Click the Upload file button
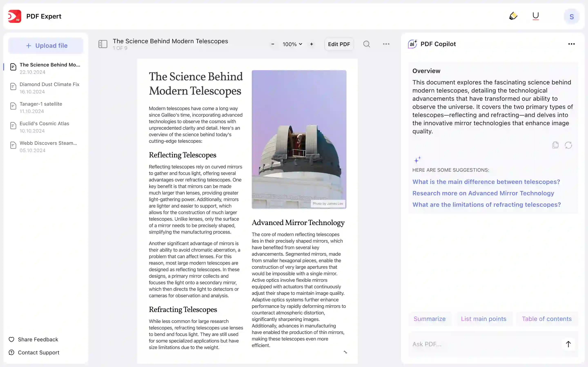The image size is (588, 367). 46,46
